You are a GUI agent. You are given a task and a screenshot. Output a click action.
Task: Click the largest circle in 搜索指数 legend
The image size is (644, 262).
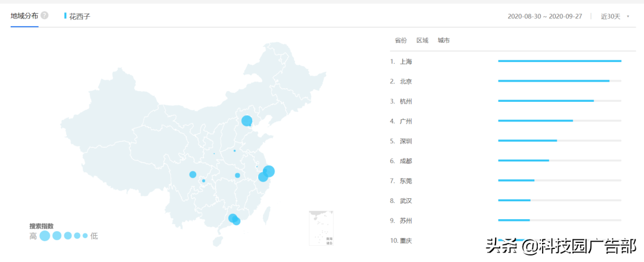pyautogui.click(x=45, y=236)
